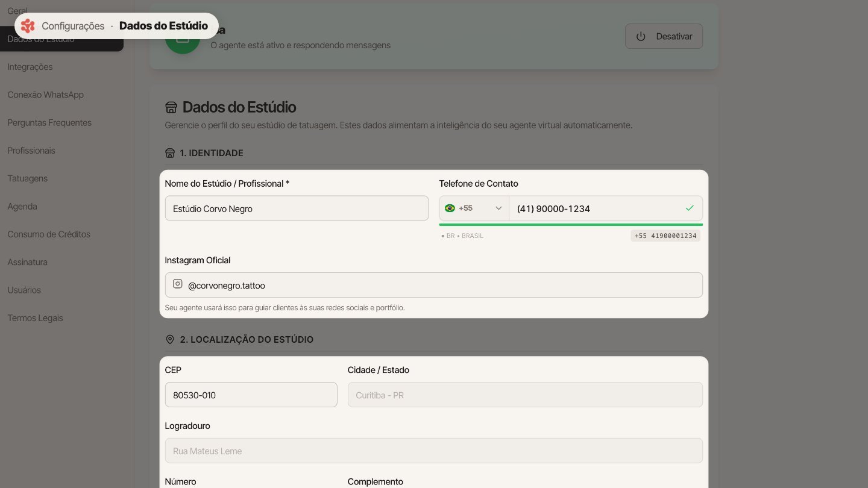Viewport: 868px width, 488px height.
Task: Click the green phone validation checkmark
Action: [x=690, y=208]
